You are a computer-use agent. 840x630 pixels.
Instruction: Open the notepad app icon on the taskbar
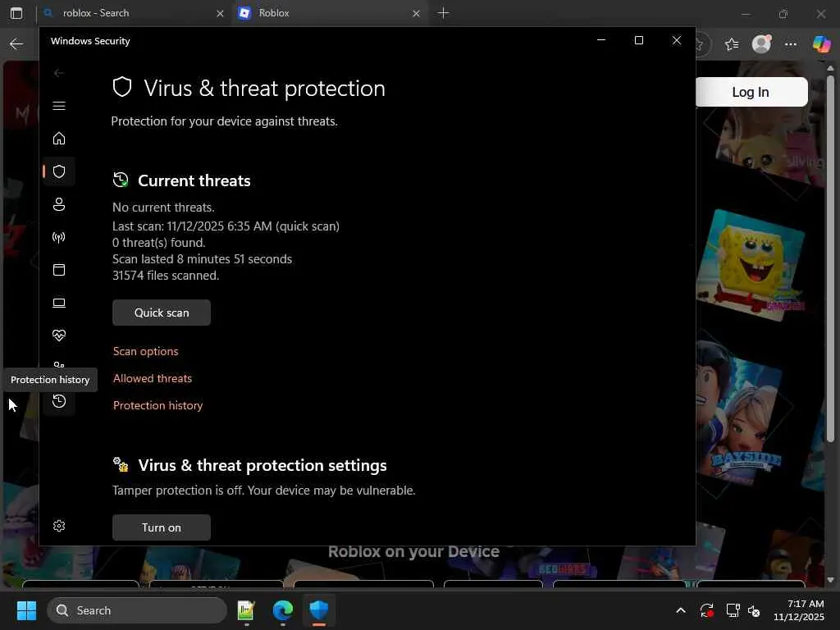(246, 610)
